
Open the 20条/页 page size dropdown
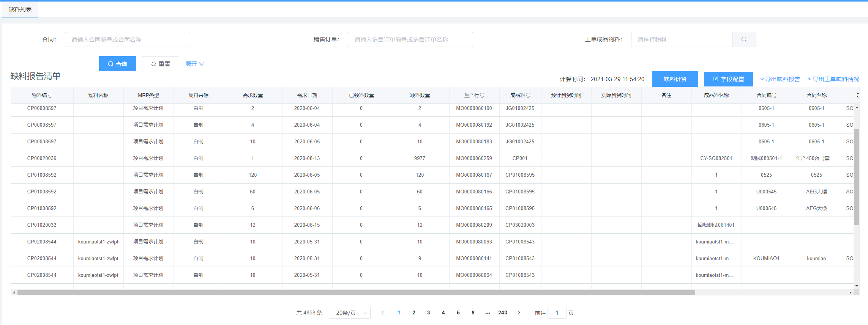[x=349, y=312]
